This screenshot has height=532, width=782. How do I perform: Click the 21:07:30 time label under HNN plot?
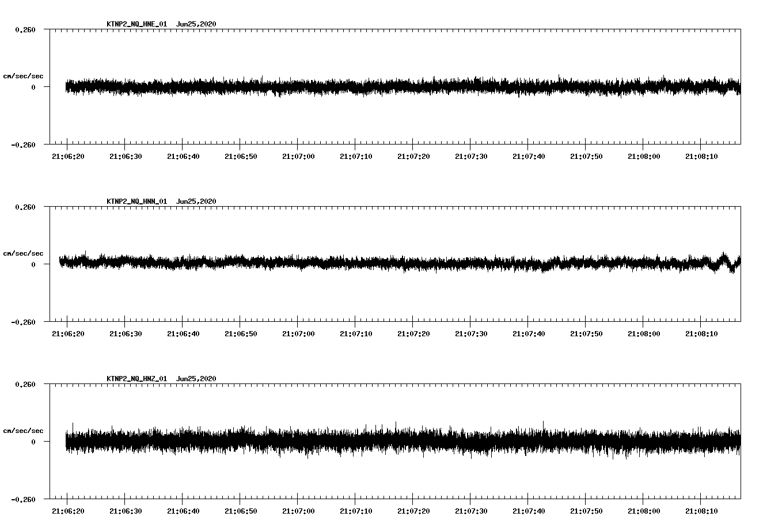pyautogui.click(x=471, y=334)
